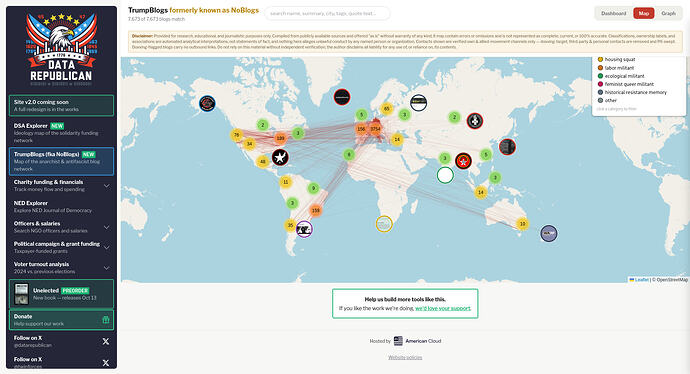This screenshot has height=374, width=690.
Task: Open the blog avatar marker over Alaska
Action: point(207,103)
